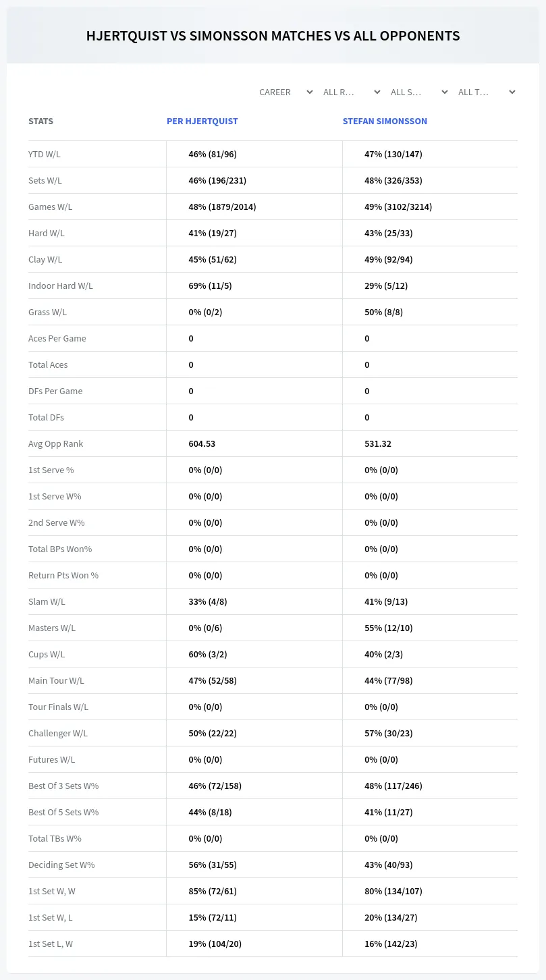Viewport: 546px width, 980px height.
Task: Click Hjertquist's 69% (11/5) indoor hard value
Action: click(x=210, y=285)
